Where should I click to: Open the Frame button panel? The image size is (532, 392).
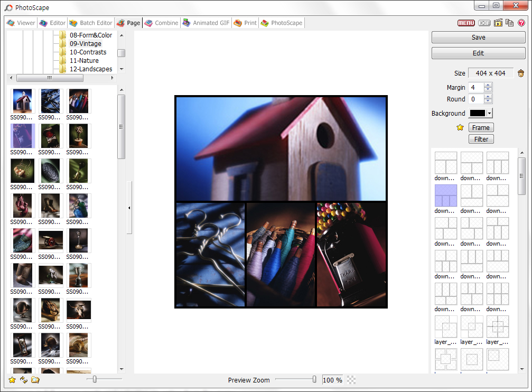[481, 127]
